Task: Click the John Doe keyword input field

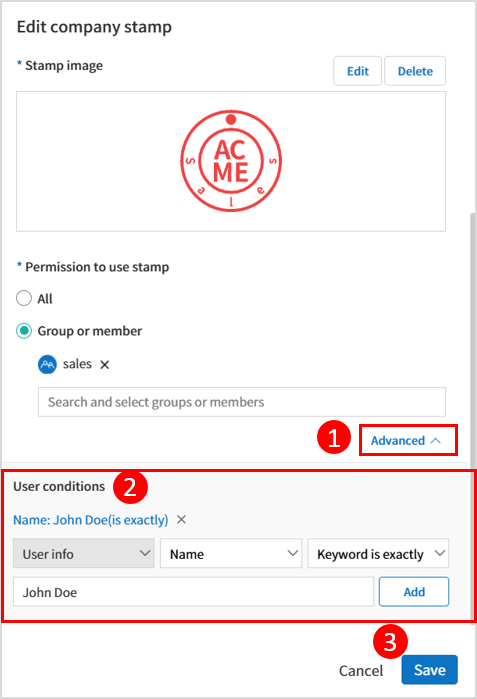Action: [193, 592]
